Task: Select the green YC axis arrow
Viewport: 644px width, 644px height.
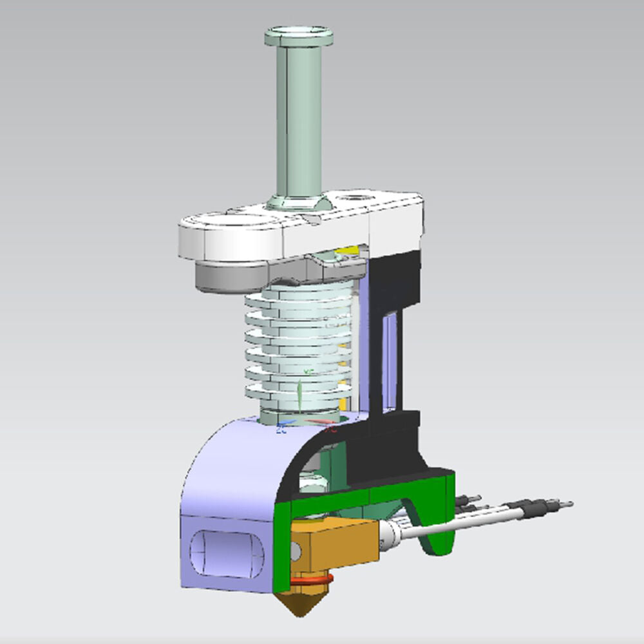Action: click(x=299, y=394)
